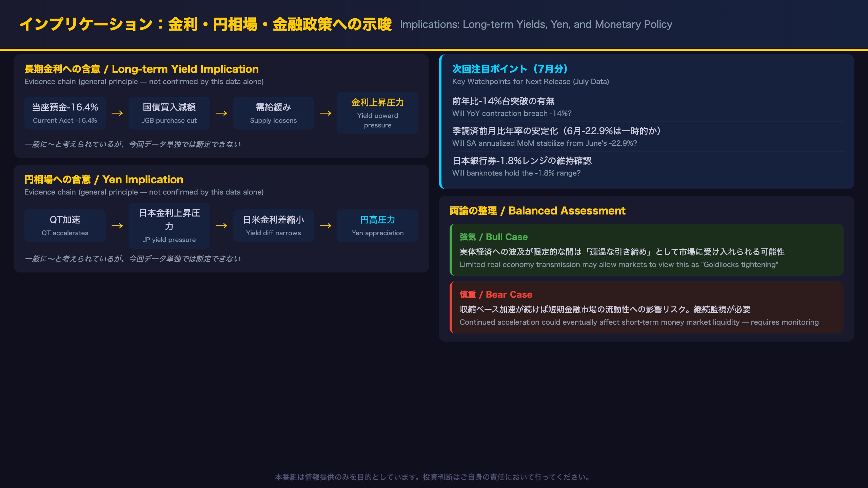Screen dimensions: 868x488
Task: Click arrow pointing to Yield upward pressure
Action: [325, 113]
